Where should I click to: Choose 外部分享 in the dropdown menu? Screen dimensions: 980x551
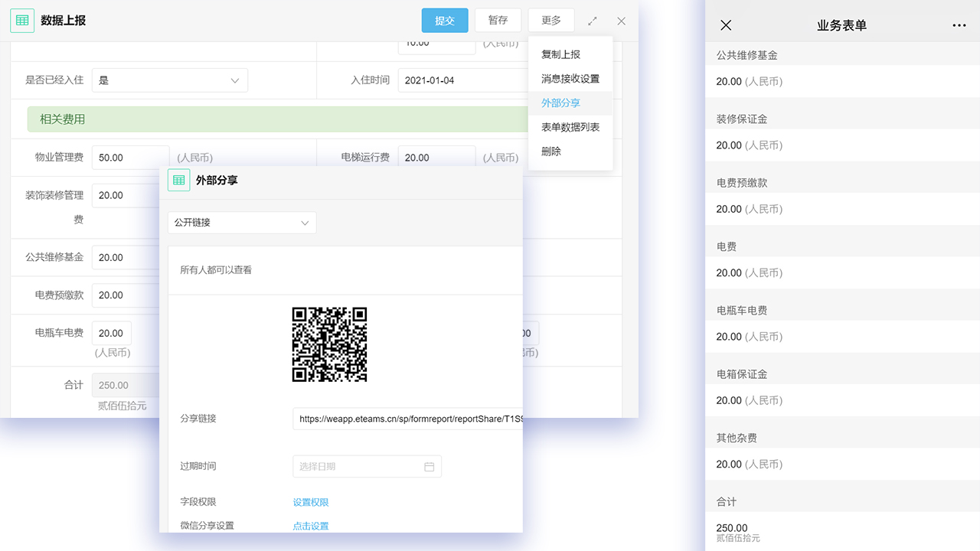(x=570, y=103)
